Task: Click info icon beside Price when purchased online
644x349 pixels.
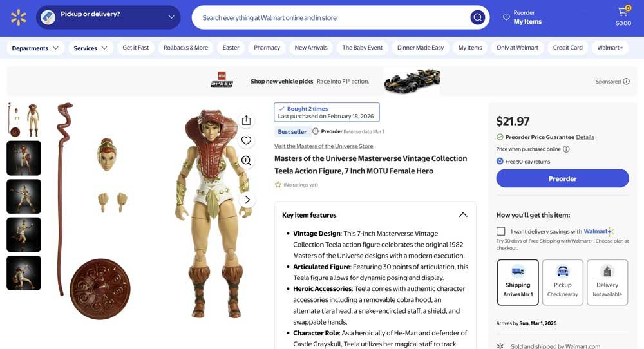Action: [566, 149]
